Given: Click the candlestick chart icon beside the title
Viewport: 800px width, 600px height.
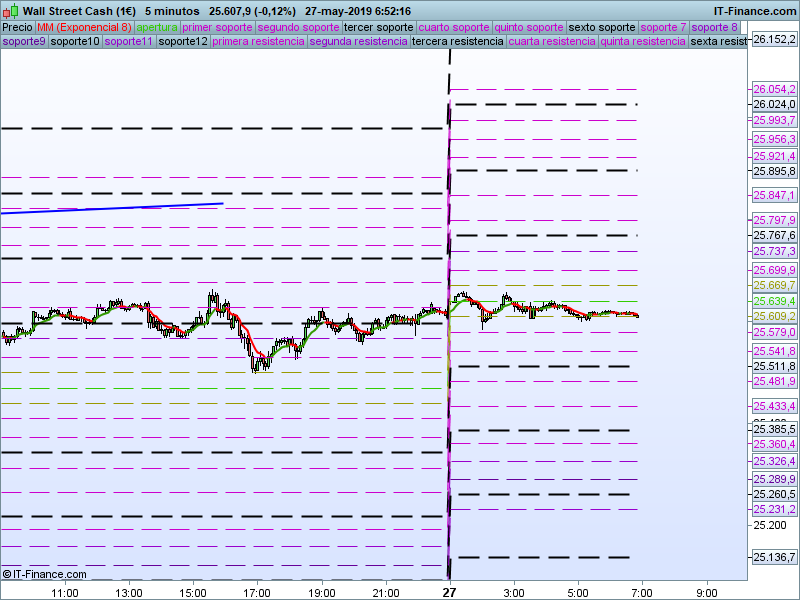Looking at the screenshot, I should pyautogui.click(x=10, y=11).
